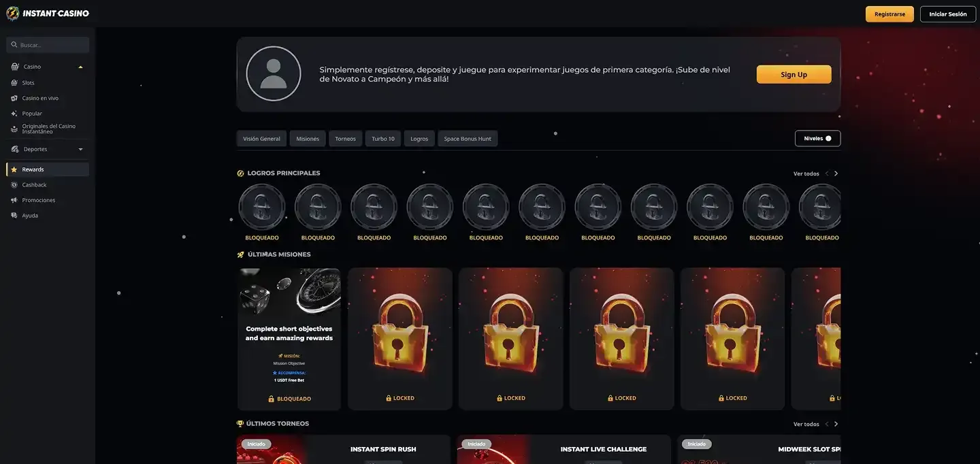Viewport: 980px width, 464px height.
Task: Click the last visible locked achievement badge
Action: pos(820,207)
